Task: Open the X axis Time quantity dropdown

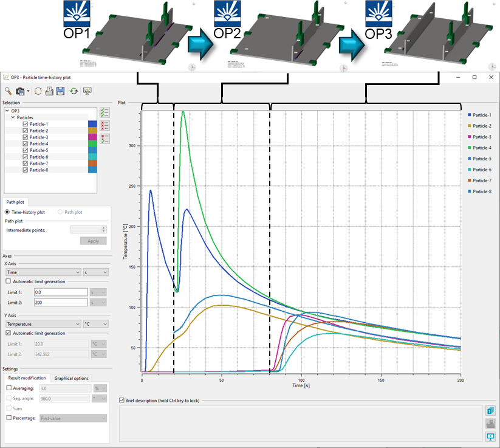Action: [x=43, y=272]
